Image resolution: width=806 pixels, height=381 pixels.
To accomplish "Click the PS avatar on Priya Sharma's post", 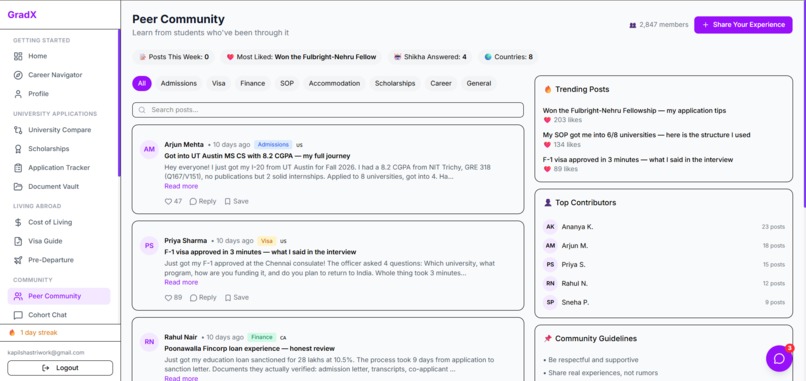I will [x=149, y=246].
